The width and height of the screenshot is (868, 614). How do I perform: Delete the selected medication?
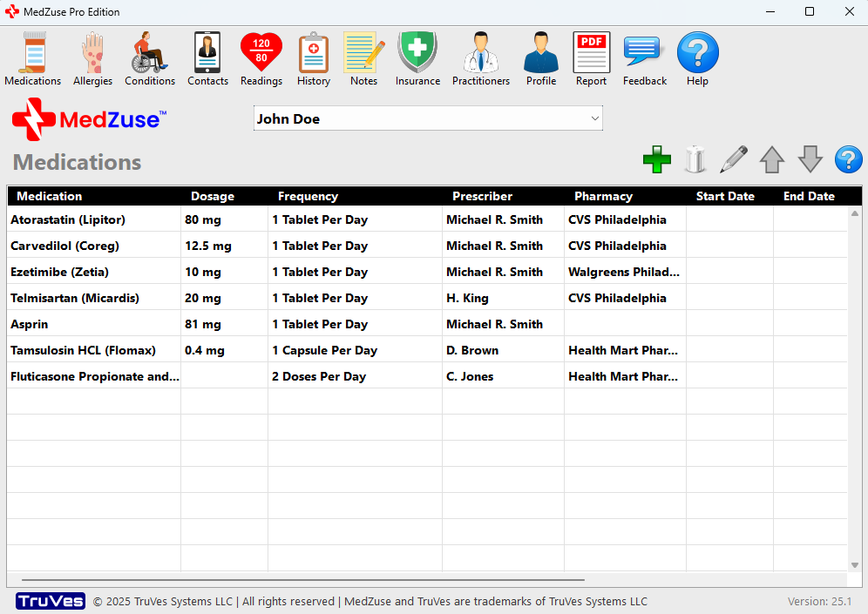pyautogui.click(x=695, y=159)
